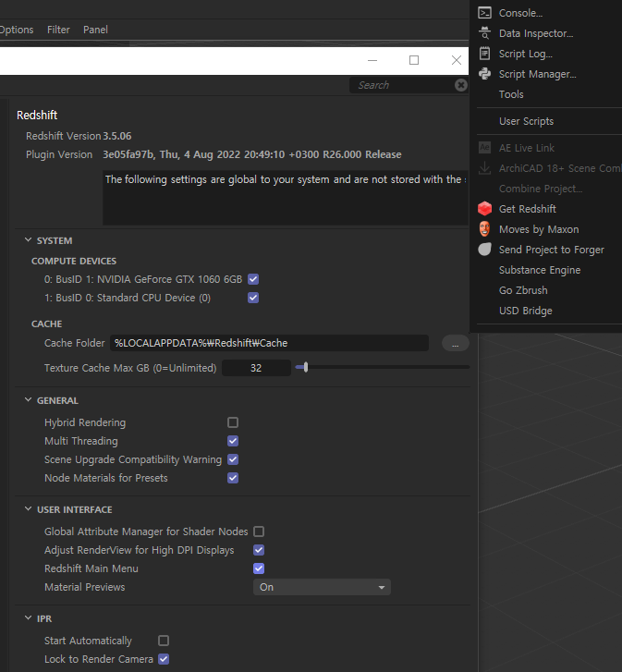Open the Material Previews dropdown
622x672 pixels.
[322, 587]
